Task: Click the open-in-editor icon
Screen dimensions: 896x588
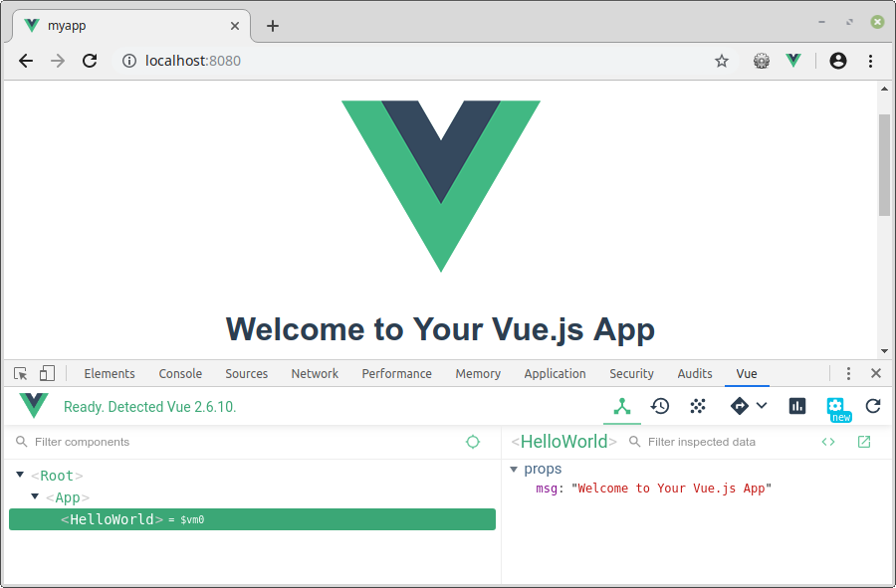Action: [x=864, y=442]
